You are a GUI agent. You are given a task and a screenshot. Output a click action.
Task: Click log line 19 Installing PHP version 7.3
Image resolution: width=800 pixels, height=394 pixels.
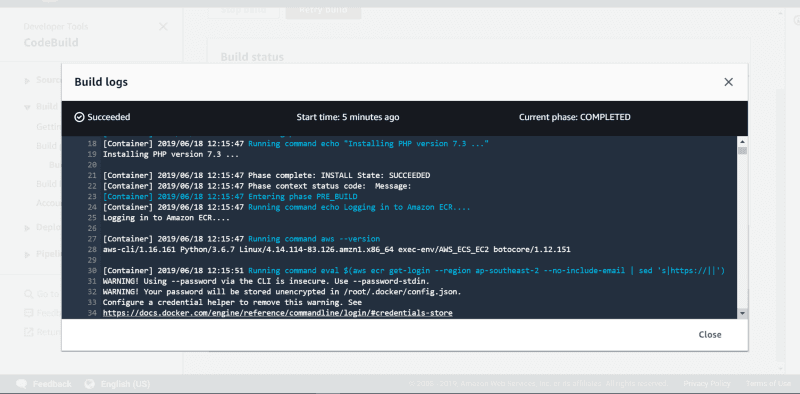tap(171, 154)
